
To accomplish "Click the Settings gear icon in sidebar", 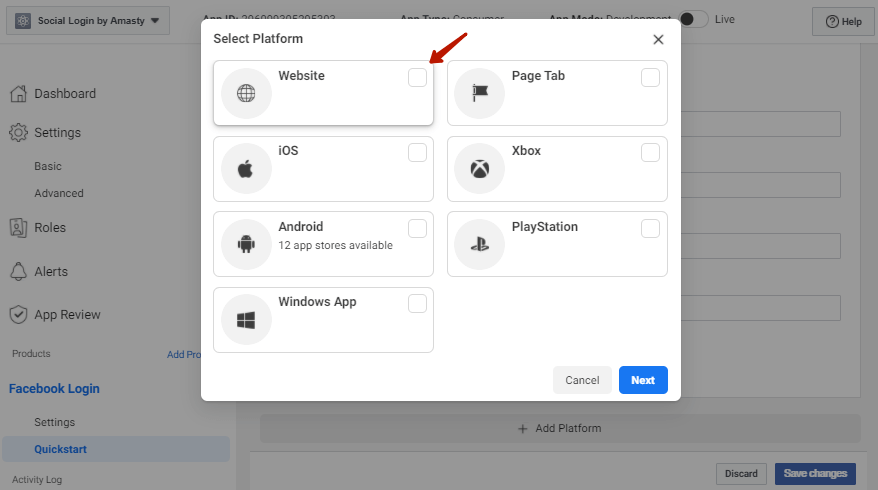I will click(x=18, y=133).
